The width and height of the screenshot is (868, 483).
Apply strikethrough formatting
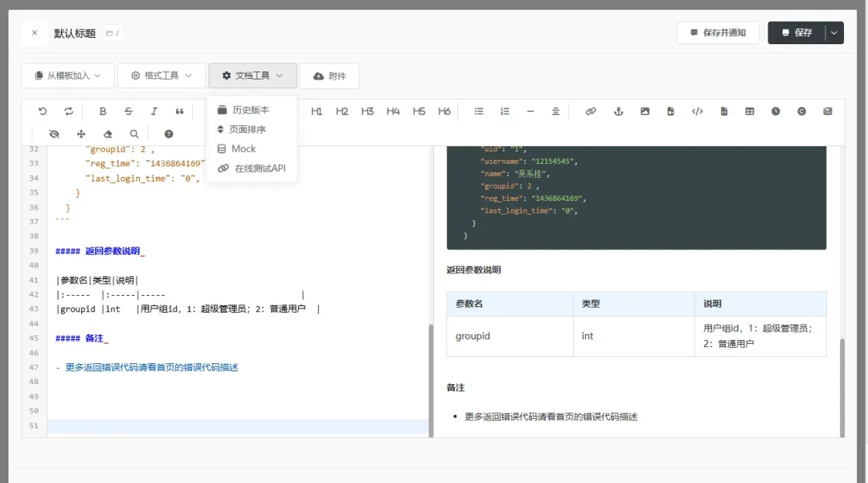pyautogui.click(x=129, y=112)
